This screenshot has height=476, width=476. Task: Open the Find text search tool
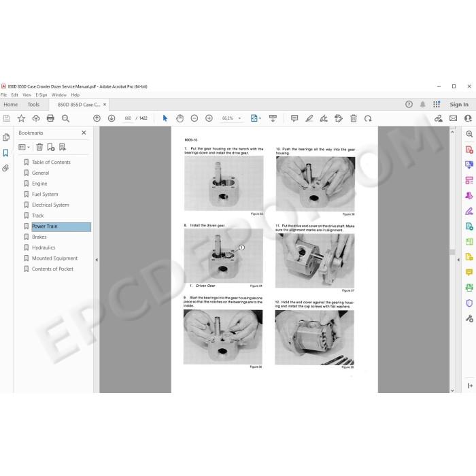[65, 118]
